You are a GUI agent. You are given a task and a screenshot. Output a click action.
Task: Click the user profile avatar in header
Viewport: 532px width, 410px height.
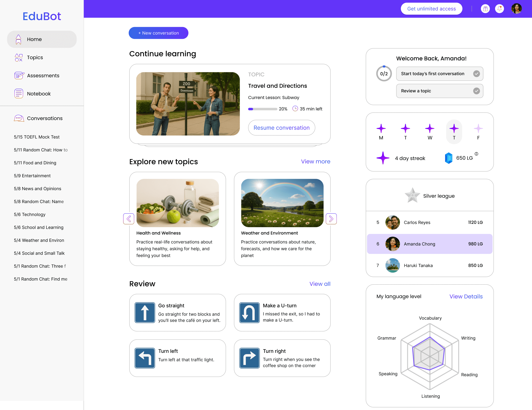coord(516,9)
